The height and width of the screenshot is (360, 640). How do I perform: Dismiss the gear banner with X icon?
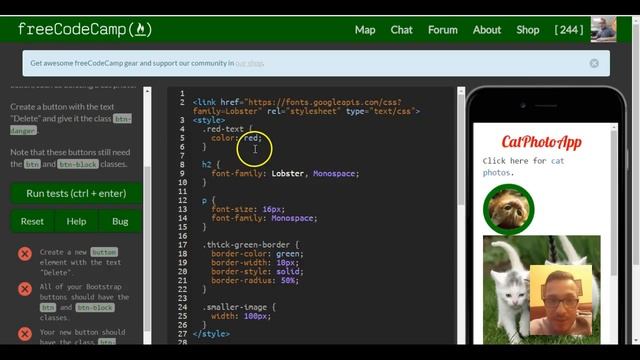[x=594, y=63]
